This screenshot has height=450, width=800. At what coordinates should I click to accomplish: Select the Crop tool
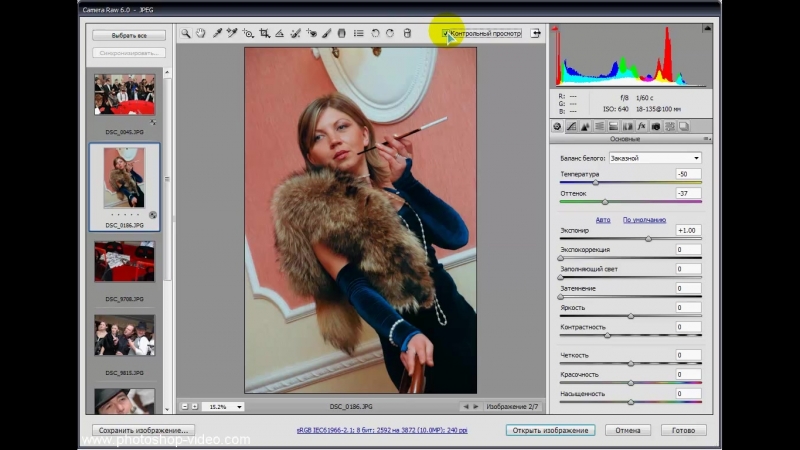click(264, 33)
